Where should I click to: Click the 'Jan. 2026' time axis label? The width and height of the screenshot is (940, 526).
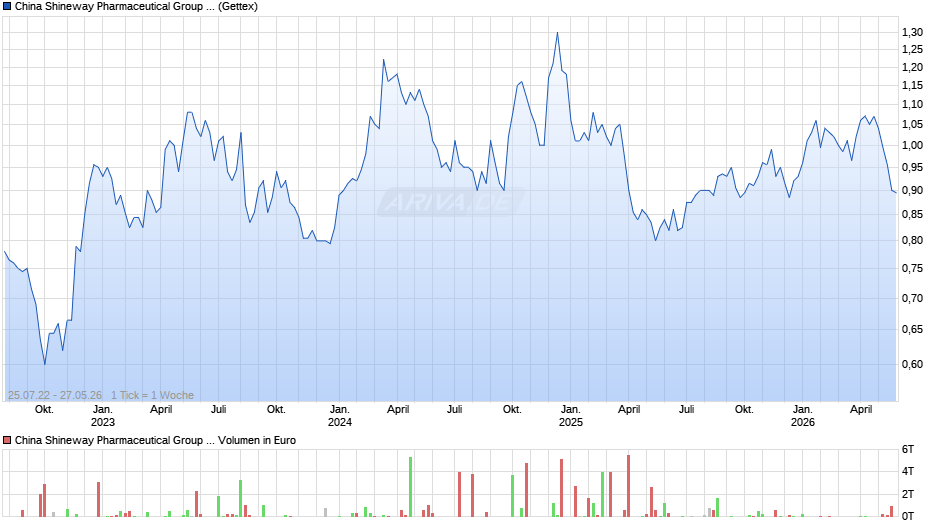(803, 416)
